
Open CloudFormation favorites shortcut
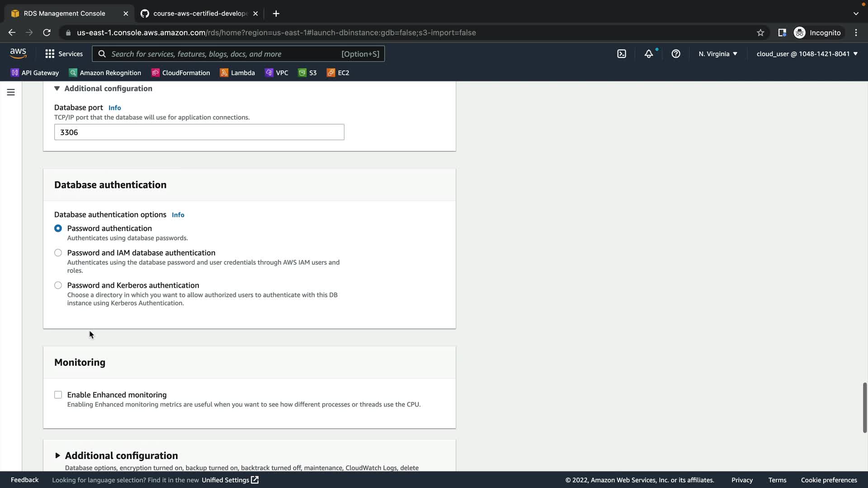point(181,73)
